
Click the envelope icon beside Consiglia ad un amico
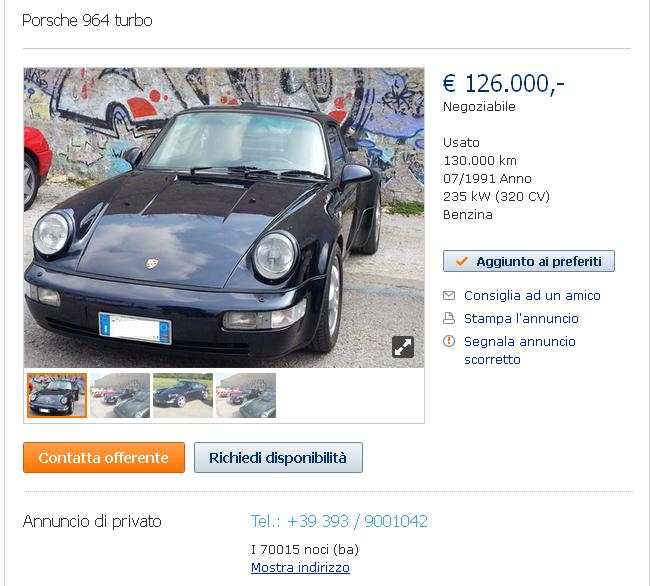pyautogui.click(x=449, y=295)
